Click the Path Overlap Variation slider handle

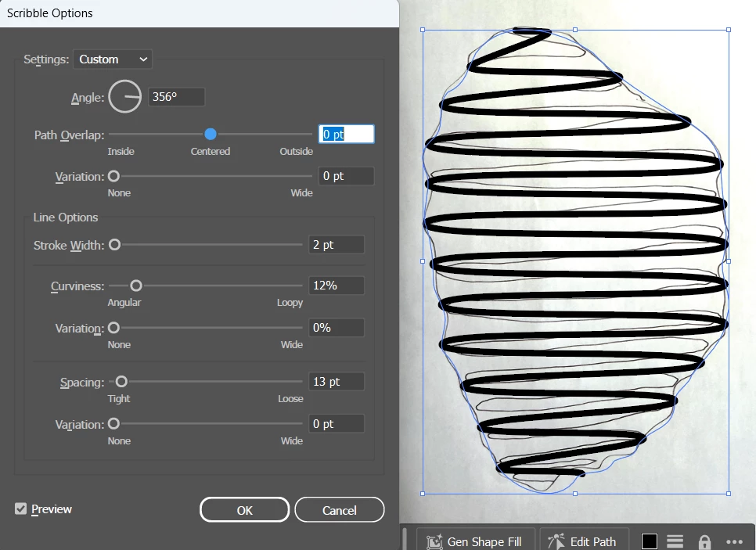(113, 176)
